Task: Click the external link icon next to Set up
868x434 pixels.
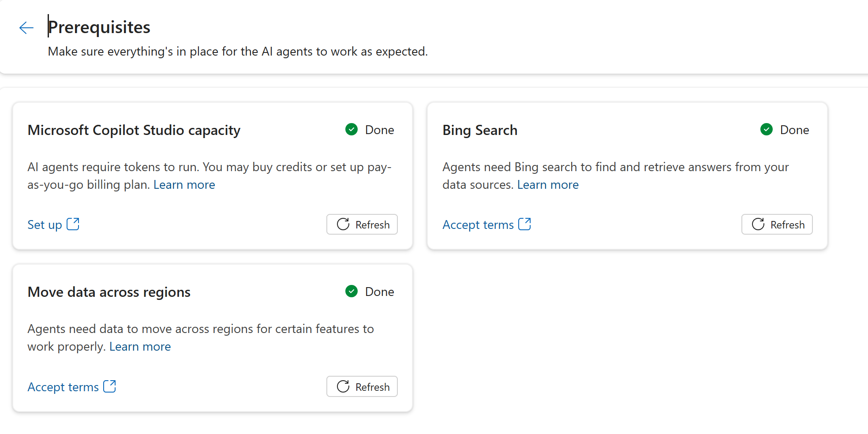Action: click(73, 224)
